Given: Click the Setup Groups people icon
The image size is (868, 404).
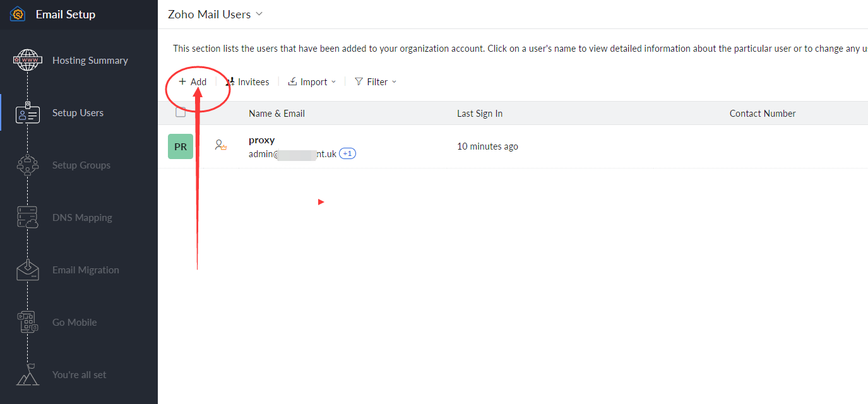Looking at the screenshot, I should click(x=28, y=165).
